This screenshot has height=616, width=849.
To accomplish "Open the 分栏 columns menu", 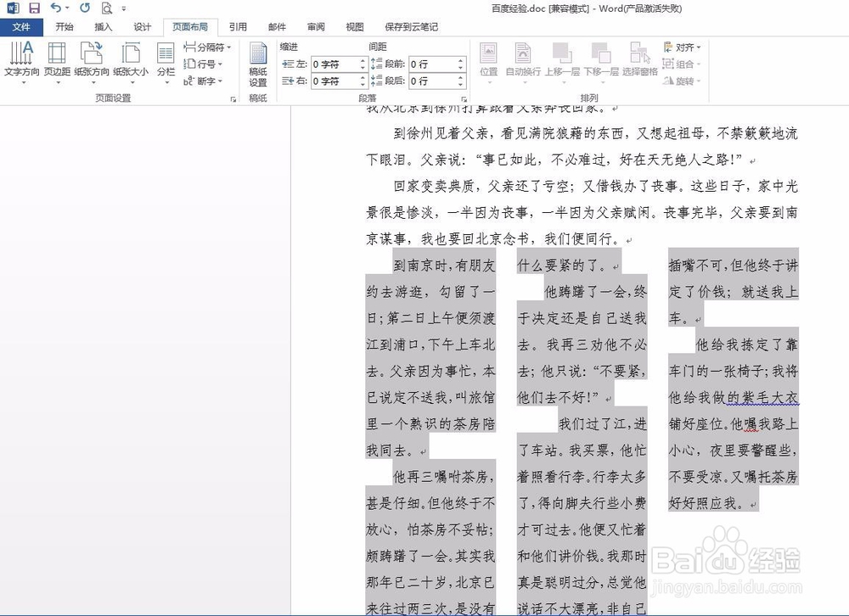I will 166,62.
